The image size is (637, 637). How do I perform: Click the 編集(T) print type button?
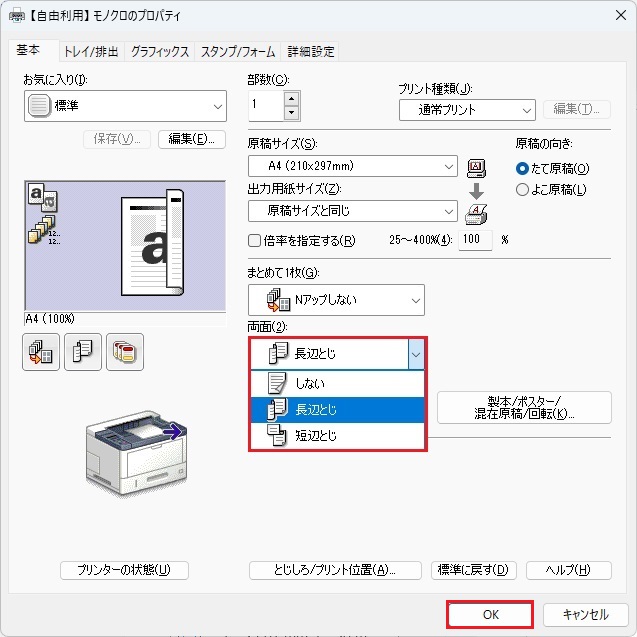576,109
